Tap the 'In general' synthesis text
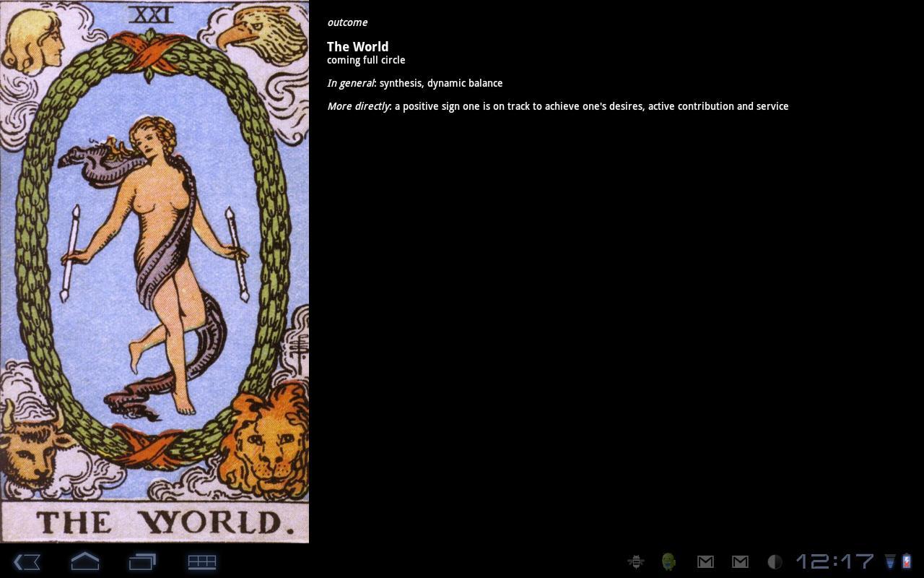924x578 pixels. [x=415, y=83]
